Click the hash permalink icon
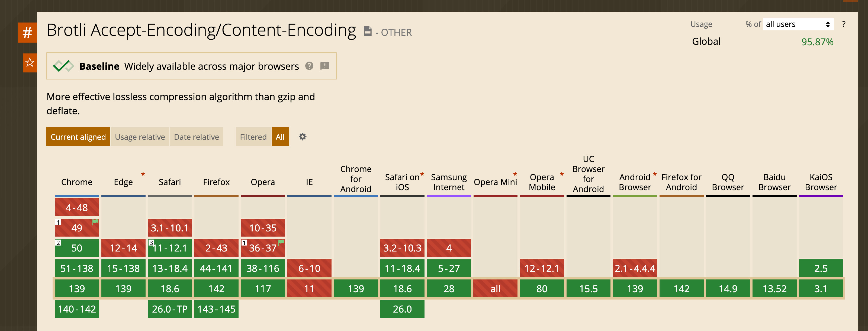 (27, 33)
